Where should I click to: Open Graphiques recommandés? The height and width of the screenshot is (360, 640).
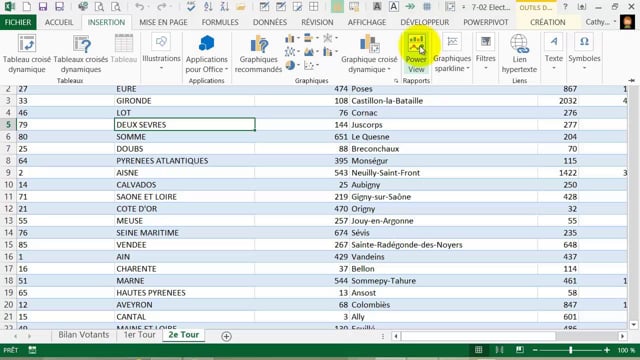tap(258, 54)
